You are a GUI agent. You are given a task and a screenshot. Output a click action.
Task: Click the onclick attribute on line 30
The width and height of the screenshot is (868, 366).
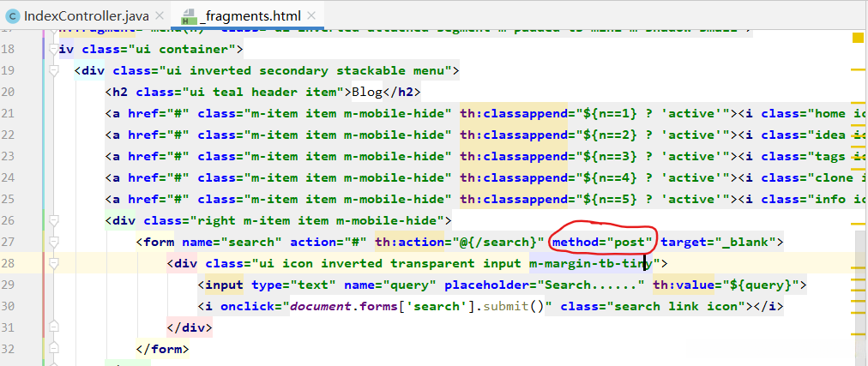point(247,306)
